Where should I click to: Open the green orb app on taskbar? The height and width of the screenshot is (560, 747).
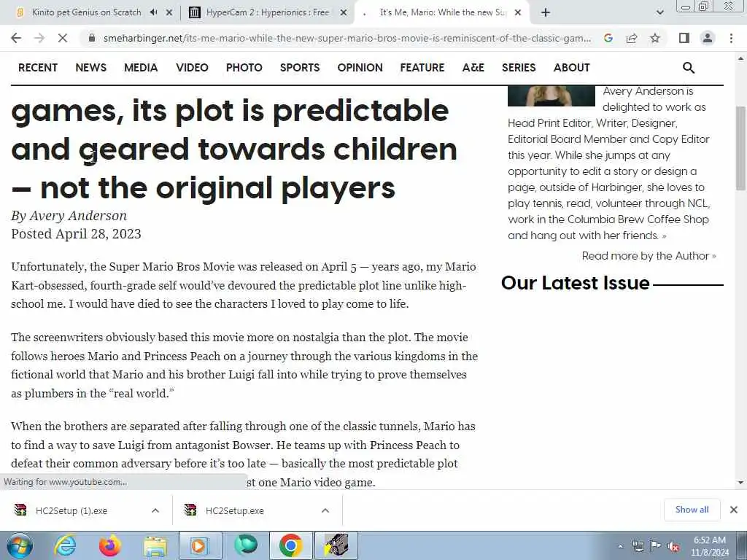click(x=245, y=545)
